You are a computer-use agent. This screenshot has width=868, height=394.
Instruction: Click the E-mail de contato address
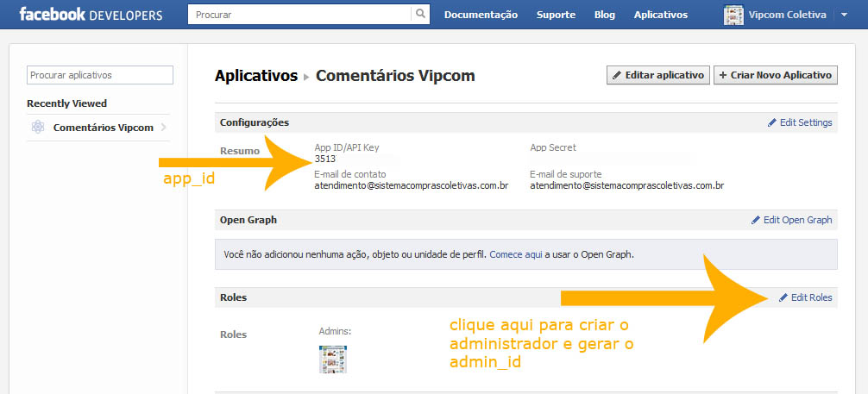pos(412,186)
